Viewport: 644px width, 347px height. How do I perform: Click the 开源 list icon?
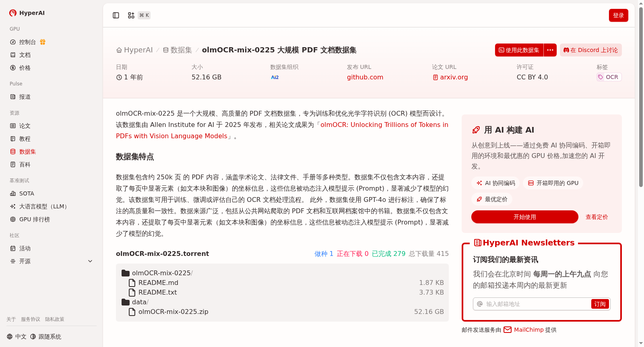click(x=13, y=261)
